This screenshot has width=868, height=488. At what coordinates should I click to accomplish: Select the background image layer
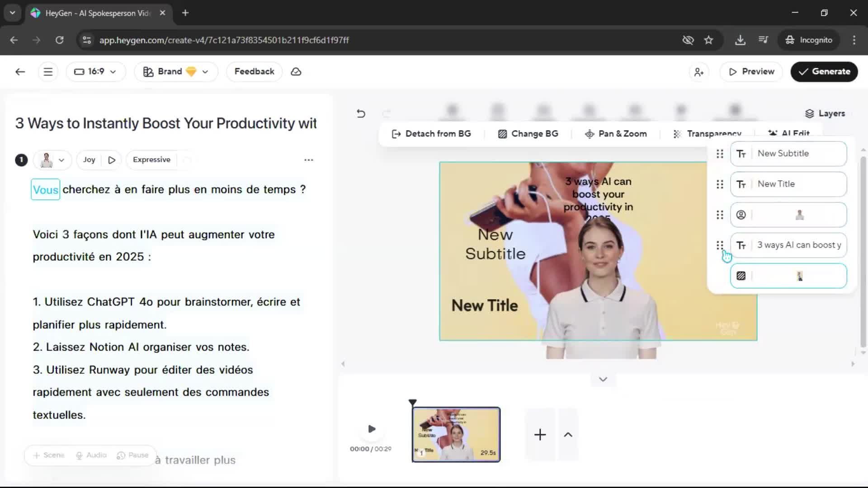(x=788, y=276)
